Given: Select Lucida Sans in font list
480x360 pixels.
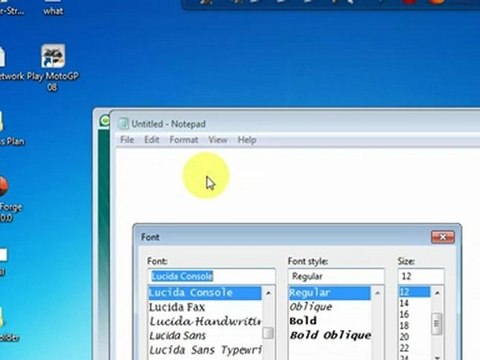Looking at the screenshot, I should 205,336.
